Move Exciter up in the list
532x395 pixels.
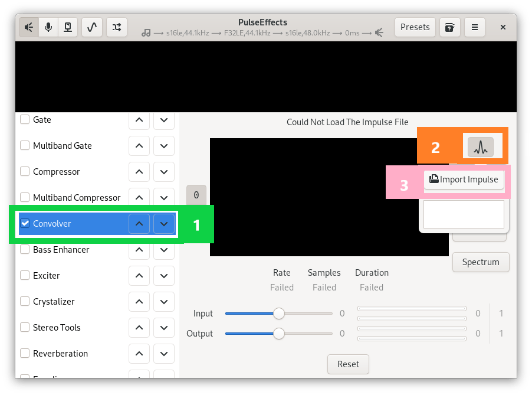[x=139, y=276]
